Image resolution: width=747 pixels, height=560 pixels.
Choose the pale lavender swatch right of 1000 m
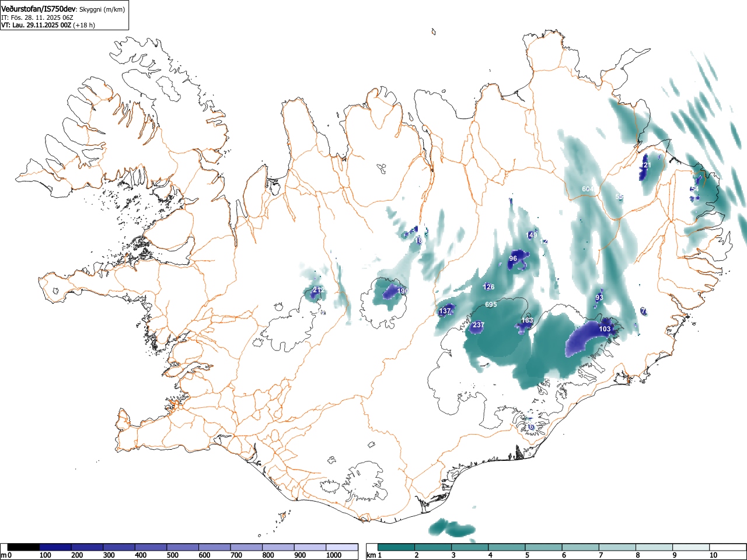click(x=342, y=547)
